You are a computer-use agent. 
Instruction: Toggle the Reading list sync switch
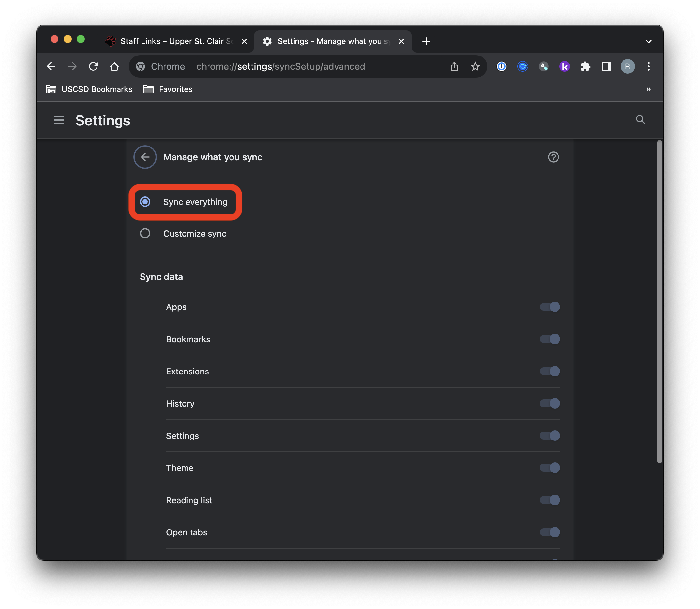[550, 500]
